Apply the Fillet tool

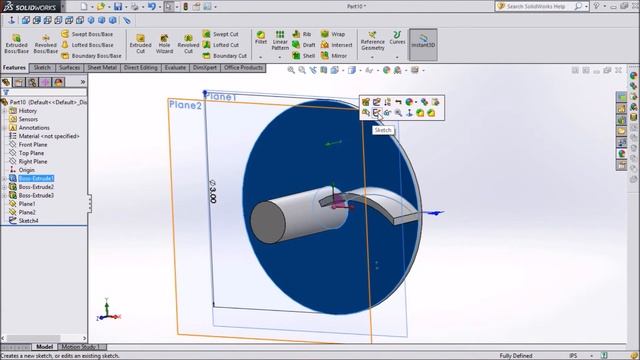click(x=260, y=38)
